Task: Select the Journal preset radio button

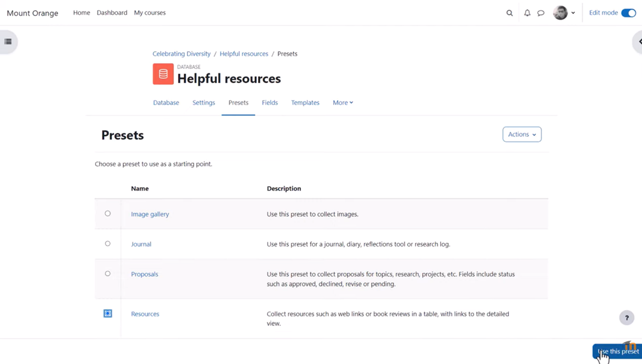Action: click(x=107, y=244)
